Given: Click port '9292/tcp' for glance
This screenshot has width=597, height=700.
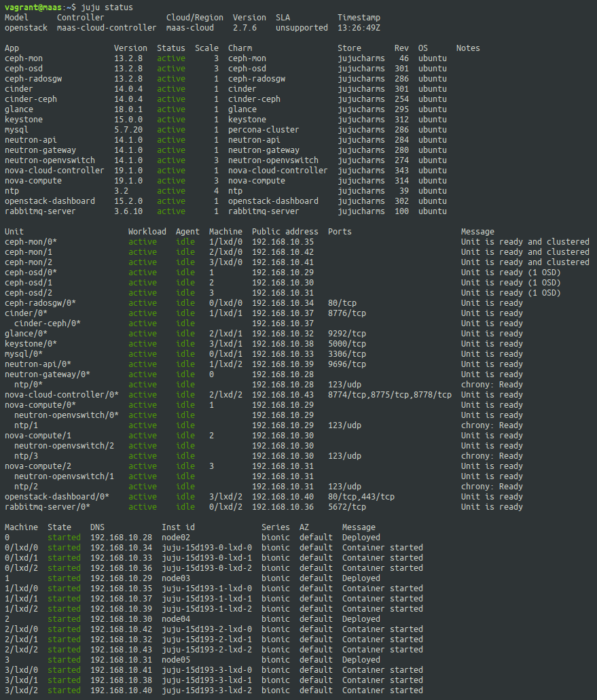Looking at the screenshot, I should tap(346, 334).
